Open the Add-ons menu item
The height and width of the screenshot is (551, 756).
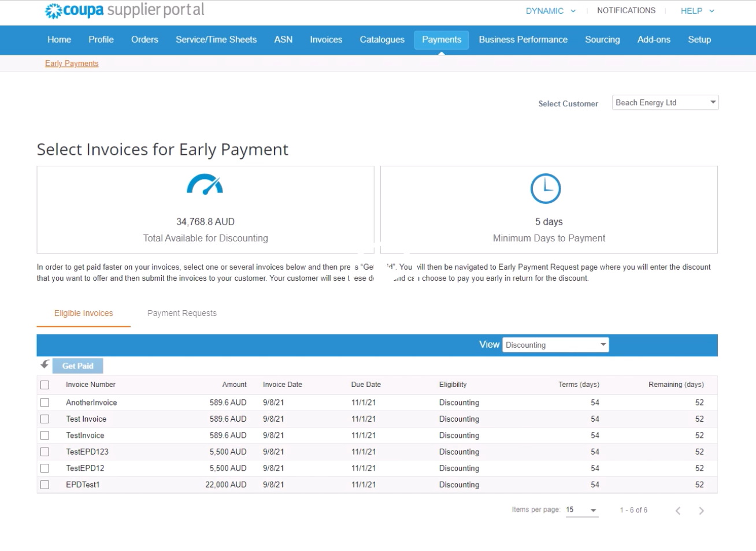point(654,40)
